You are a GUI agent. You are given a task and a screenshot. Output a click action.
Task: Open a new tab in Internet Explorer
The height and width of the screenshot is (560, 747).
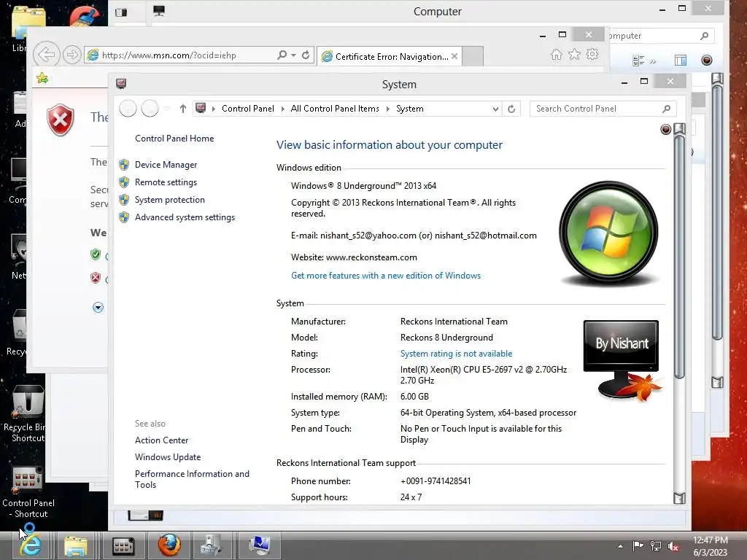tap(473, 56)
